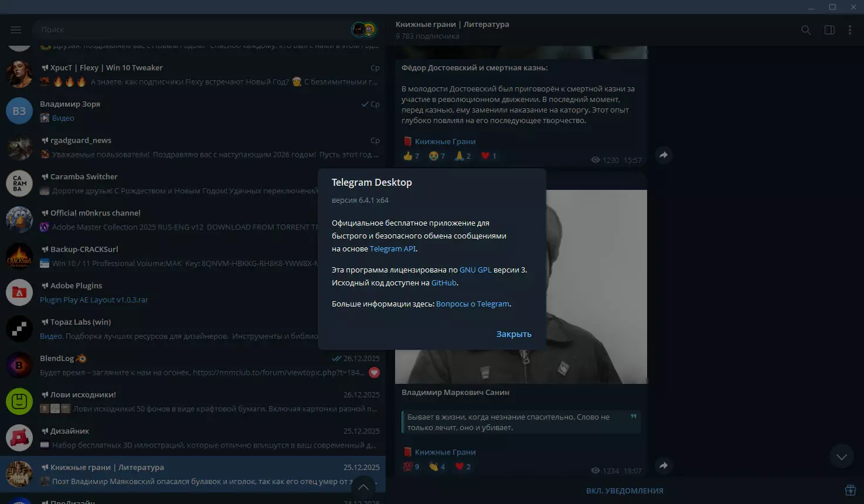Forward the Санин post with share arrow
Image resolution: width=864 pixels, height=504 pixels.
(x=664, y=465)
